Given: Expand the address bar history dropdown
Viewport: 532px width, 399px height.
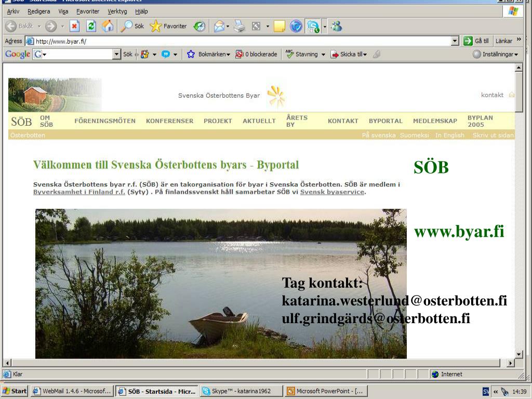Looking at the screenshot, I should pyautogui.click(x=455, y=41).
